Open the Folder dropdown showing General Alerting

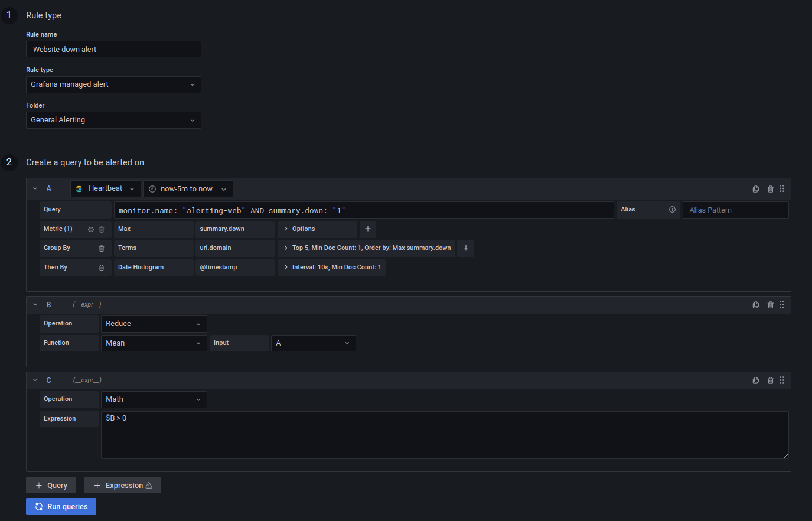pyautogui.click(x=113, y=120)
